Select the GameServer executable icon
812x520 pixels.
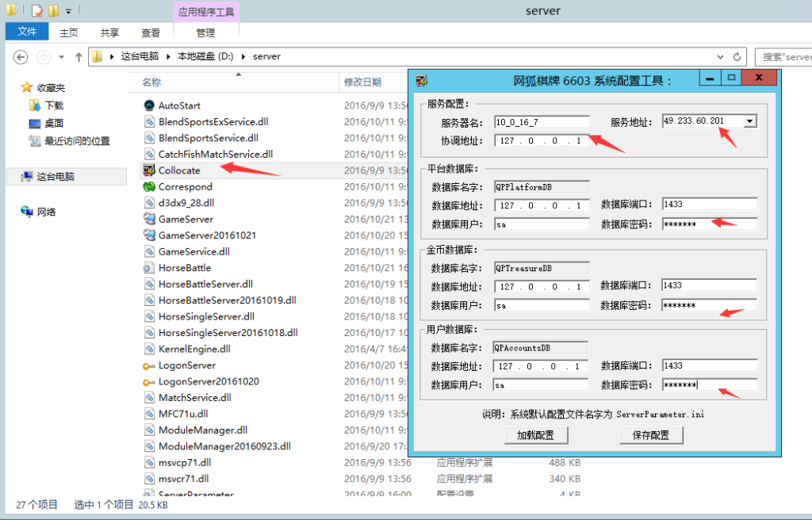point(148,220)
